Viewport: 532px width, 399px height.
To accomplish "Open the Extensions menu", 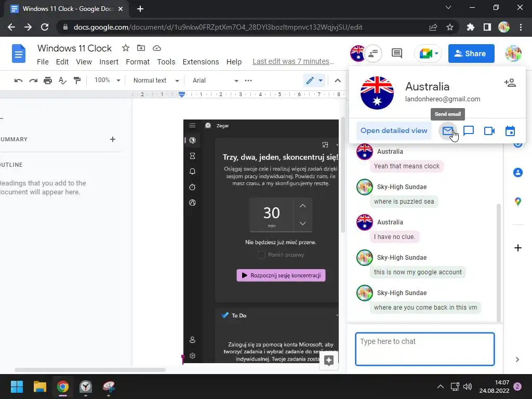I will (x=201, y=62).
